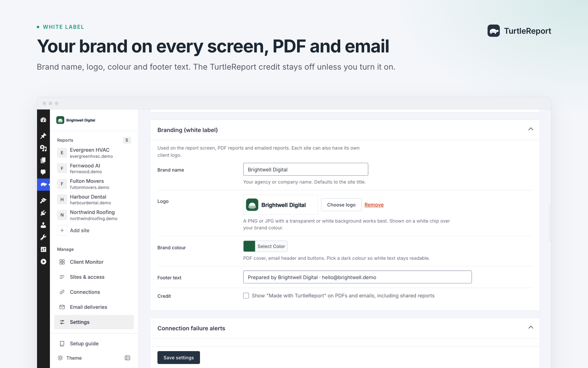The image size is (588, 368).
Task: Open Settings via sliders-box icon
Action: 43,249
